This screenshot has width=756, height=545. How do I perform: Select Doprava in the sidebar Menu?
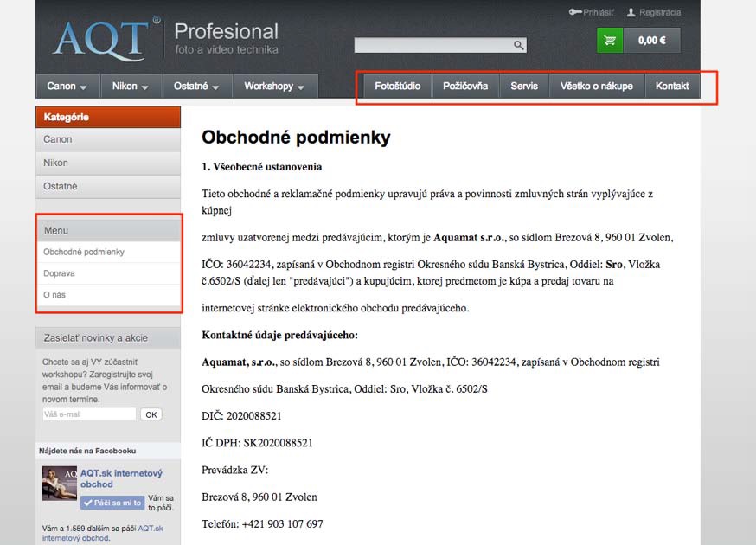tap(60, 273)
